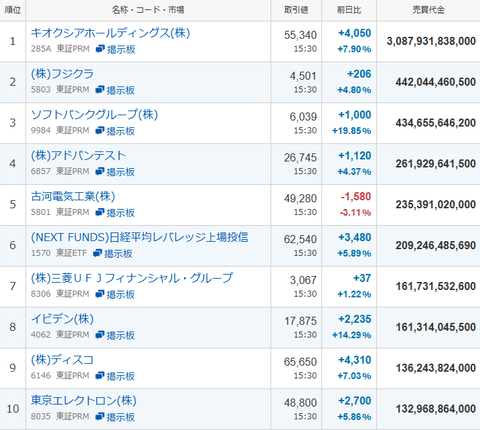This screenshot has height=430, width=480.
Task: Open the 掲示板 icon for 三菱UFJフィナンシャル
Action: coord(115,294)
